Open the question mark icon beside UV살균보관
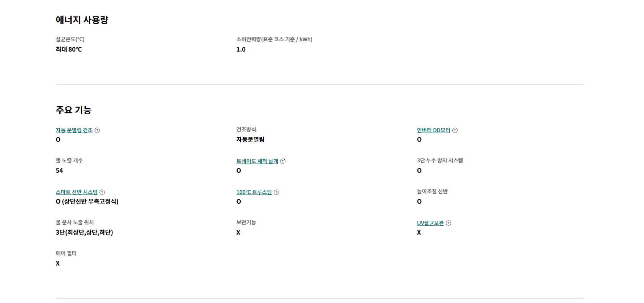The image size is (644, 303). click(448, 223)
